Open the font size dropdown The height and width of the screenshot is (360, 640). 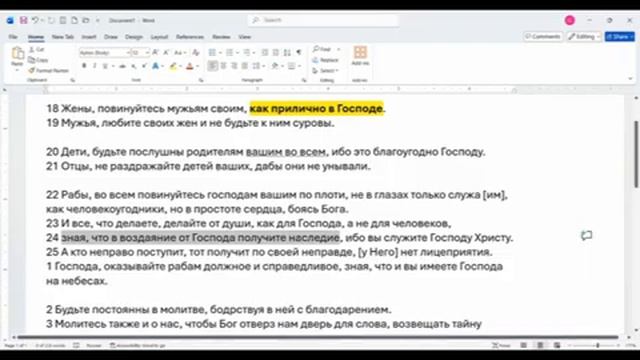tap(147, 53)
